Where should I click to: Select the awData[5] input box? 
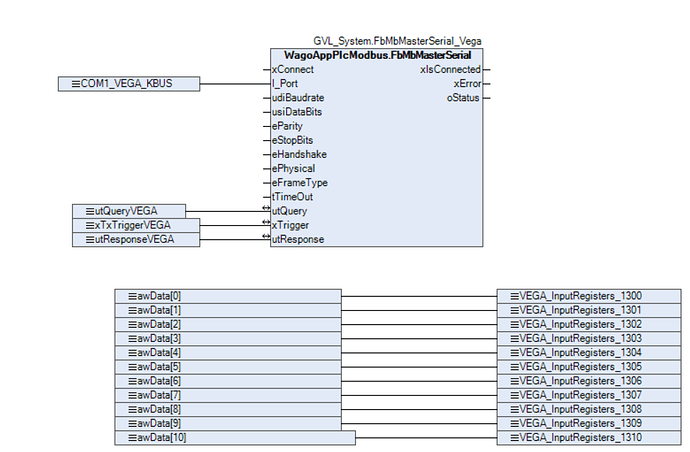coord(228,367)
